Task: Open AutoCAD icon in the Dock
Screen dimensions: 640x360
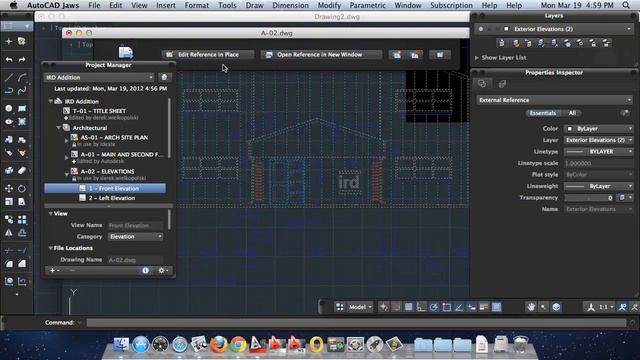Action: [x=257, y=344]
